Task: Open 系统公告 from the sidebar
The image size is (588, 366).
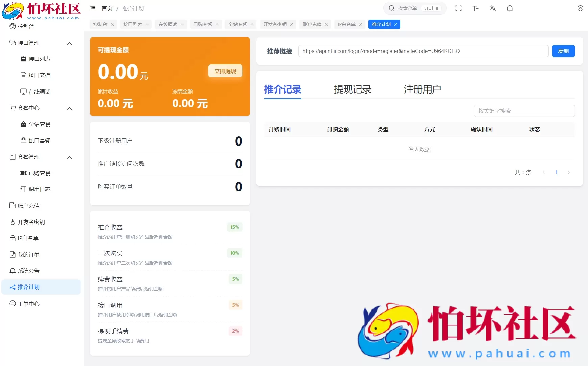Action: pyautogui.click(x=28, y=271)
